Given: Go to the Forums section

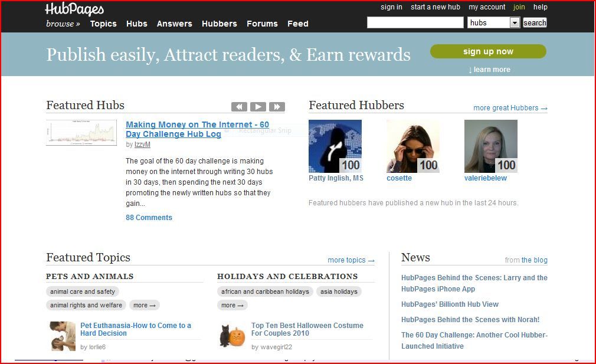Looking at the screenshot, I should tap(262, 24).
